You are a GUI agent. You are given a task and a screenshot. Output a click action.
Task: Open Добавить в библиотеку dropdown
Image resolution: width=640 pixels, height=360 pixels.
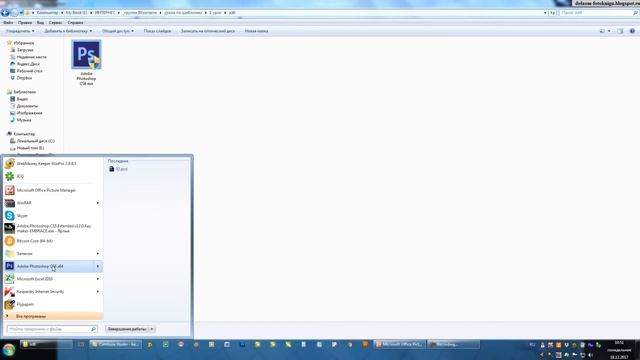tap(68, 31)
